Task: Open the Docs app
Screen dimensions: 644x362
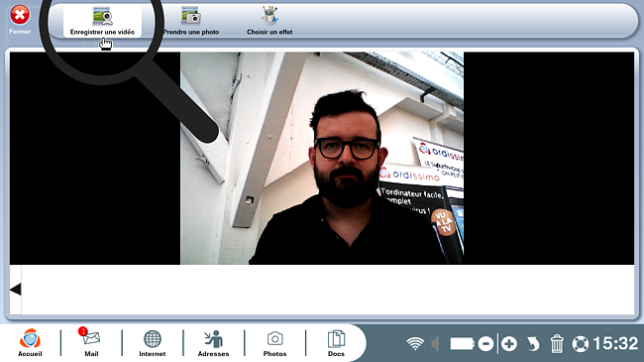Action: tap(336, 342)
